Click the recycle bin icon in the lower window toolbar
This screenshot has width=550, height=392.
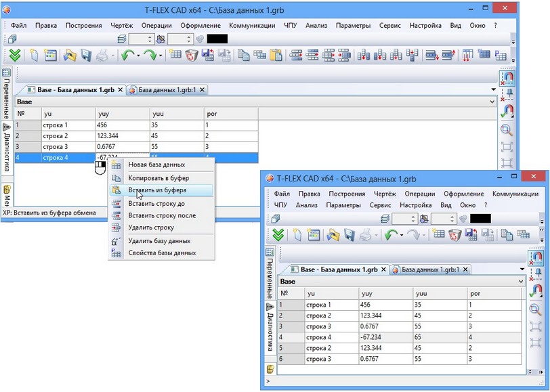tap(454, 234)
